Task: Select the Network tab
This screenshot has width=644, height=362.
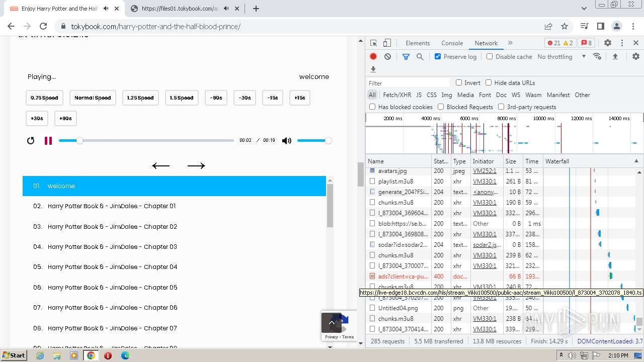Action: tap(486, 43)
